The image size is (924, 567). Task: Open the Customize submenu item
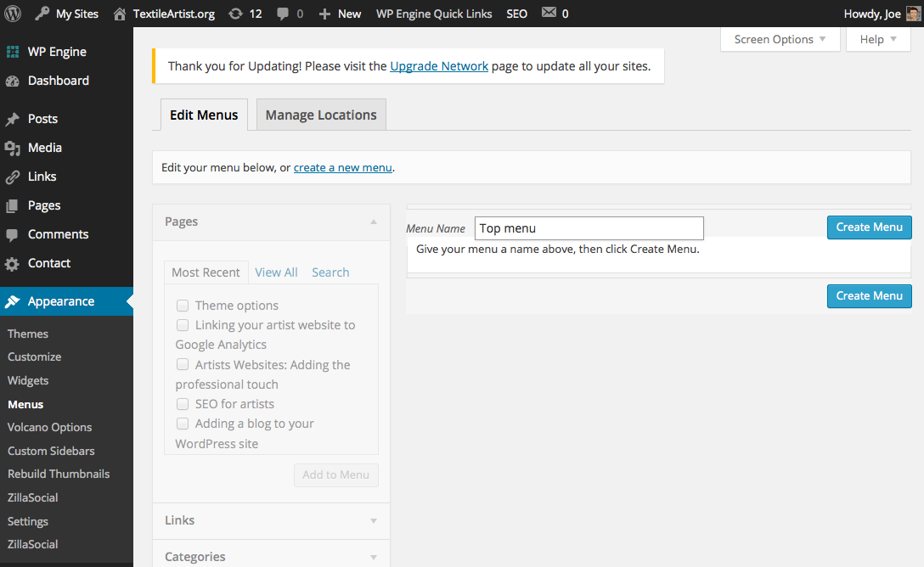coord(34,356)
